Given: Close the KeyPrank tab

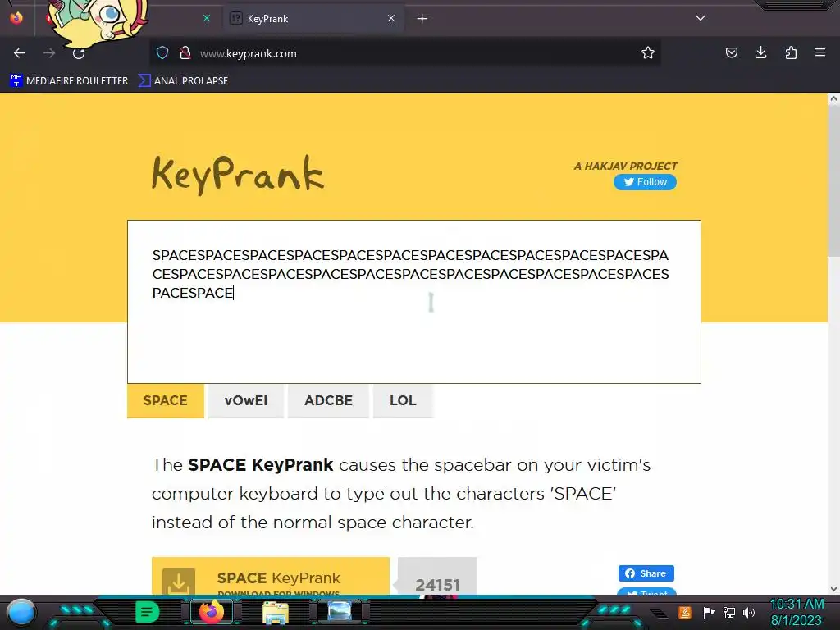Looking at the screenshot, I should pos(391,18).
